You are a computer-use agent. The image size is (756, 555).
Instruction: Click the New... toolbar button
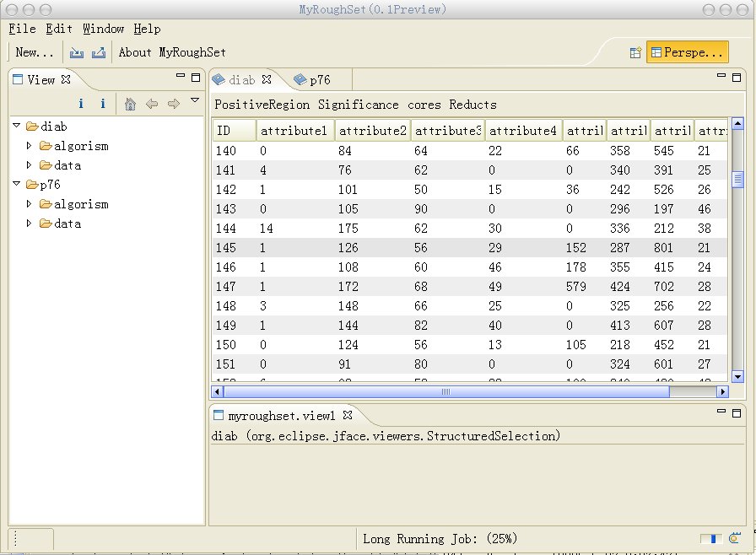point(35,52)
